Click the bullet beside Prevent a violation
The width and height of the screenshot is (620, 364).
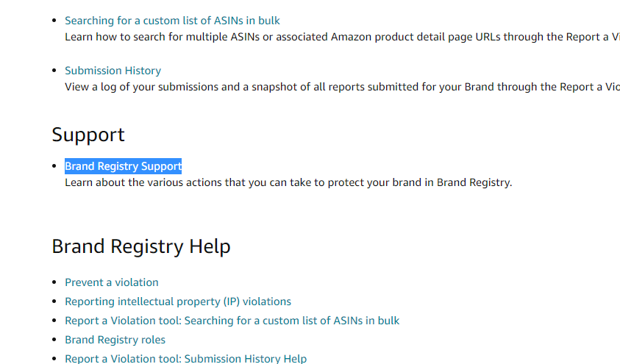(x=54, y=282)
